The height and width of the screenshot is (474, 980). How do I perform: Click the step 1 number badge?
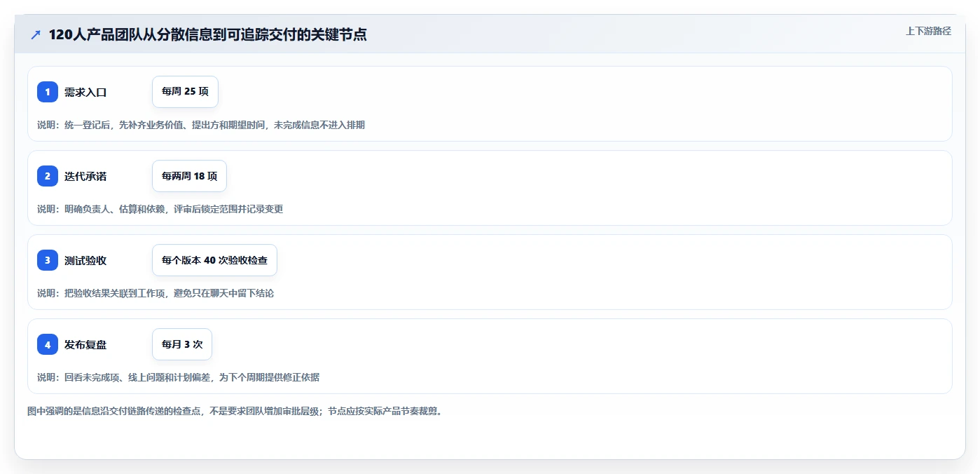tap(48, 92)
